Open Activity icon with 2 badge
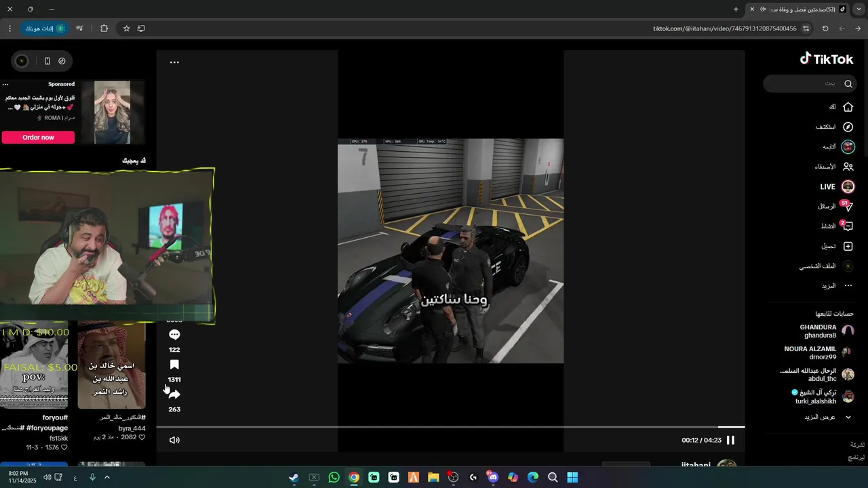The width and height of the screenshot is (868, 488). point(846,226)
